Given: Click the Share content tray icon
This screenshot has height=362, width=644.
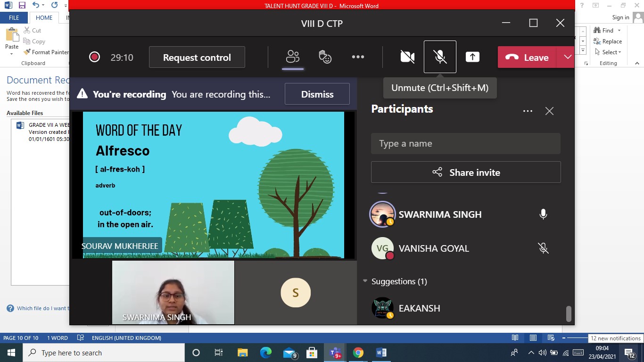Looking at the screenshot, I should pyautogui.click(x=472, y=57).
